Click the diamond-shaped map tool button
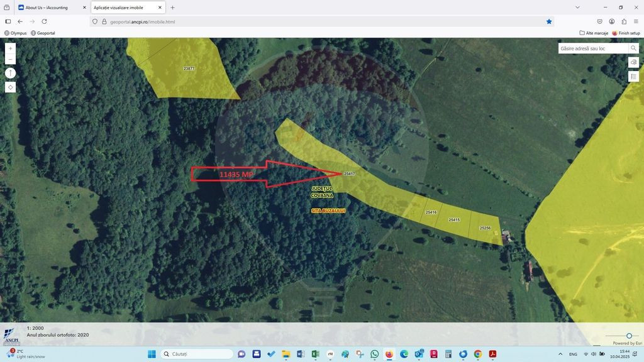The height and width of the screenshot is (362, 644). click(x=10, y=87)
